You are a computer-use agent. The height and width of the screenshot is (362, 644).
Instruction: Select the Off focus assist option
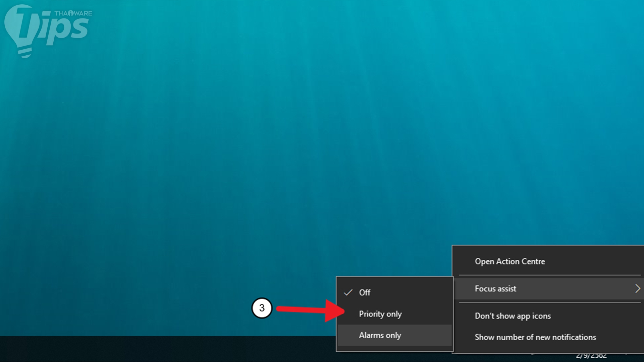365,293
